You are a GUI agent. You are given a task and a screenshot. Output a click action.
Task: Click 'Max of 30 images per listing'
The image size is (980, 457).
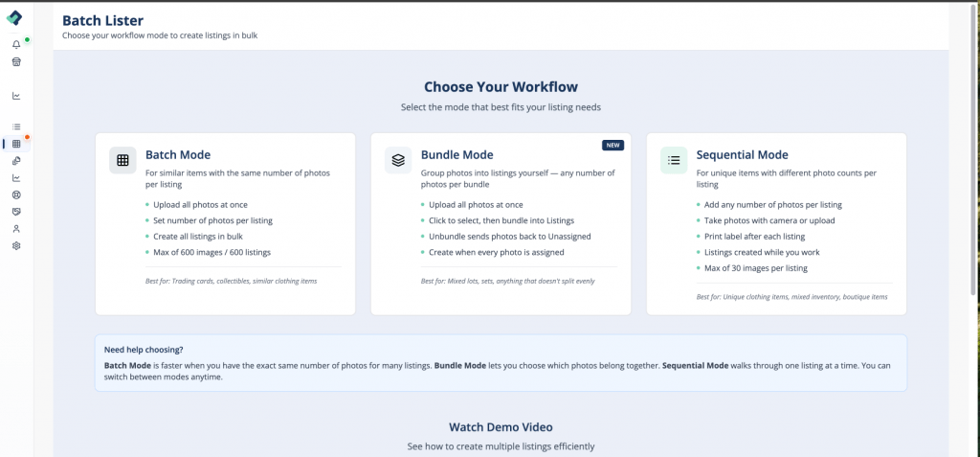coord(756,268)
